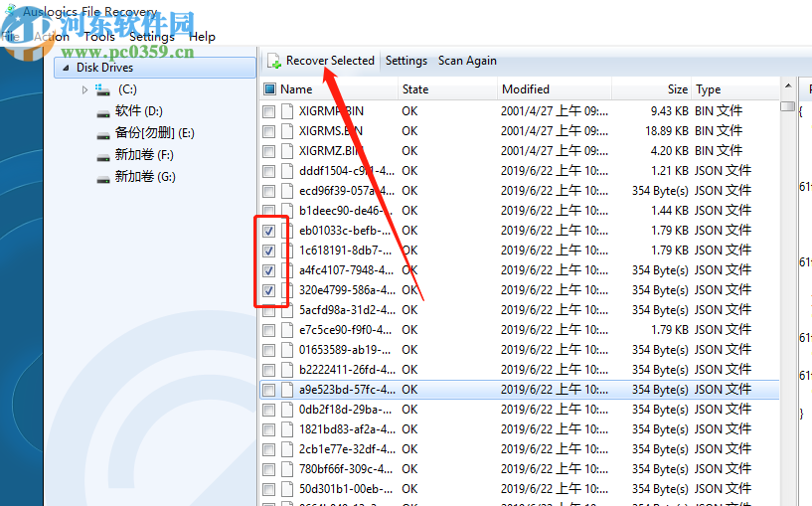Select the 备份[勿删] (E:) drive

(x=155, y=133)
